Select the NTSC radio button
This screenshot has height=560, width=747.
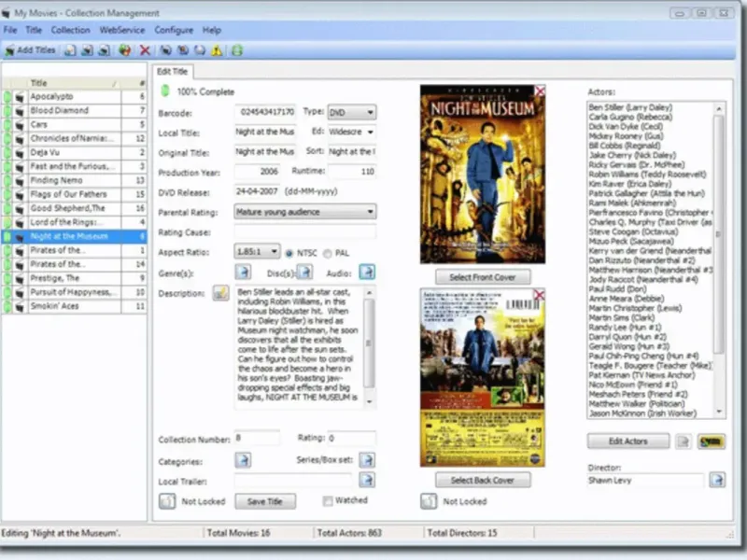click(289, 253)
